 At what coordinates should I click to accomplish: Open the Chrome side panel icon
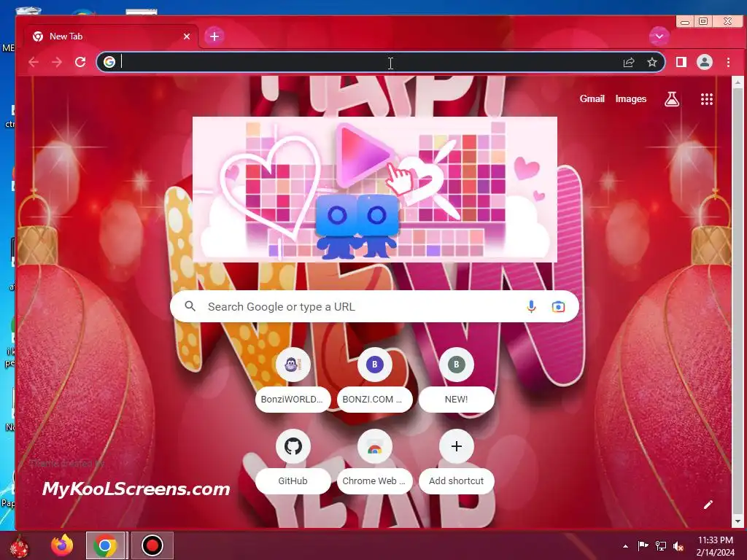681,62
